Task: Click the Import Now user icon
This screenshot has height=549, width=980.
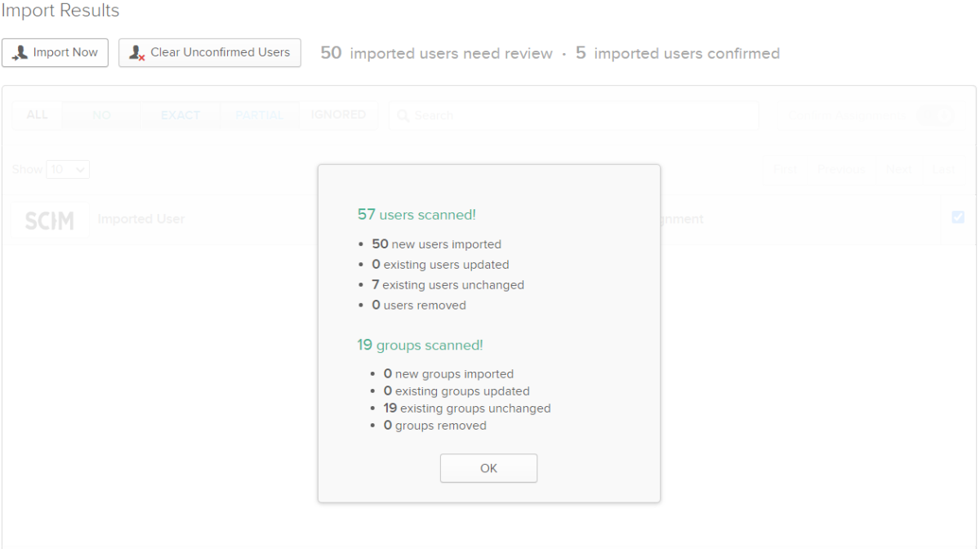Action: [x=20, y=53]
